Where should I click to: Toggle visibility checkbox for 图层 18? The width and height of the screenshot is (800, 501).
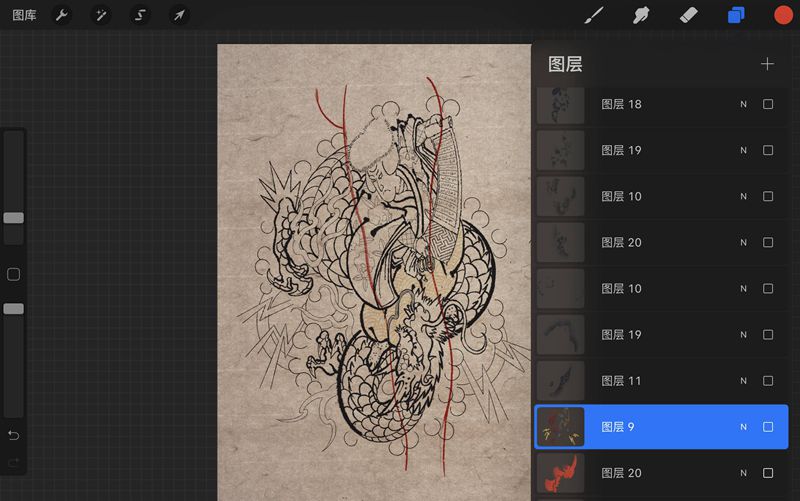click(768, 104)
